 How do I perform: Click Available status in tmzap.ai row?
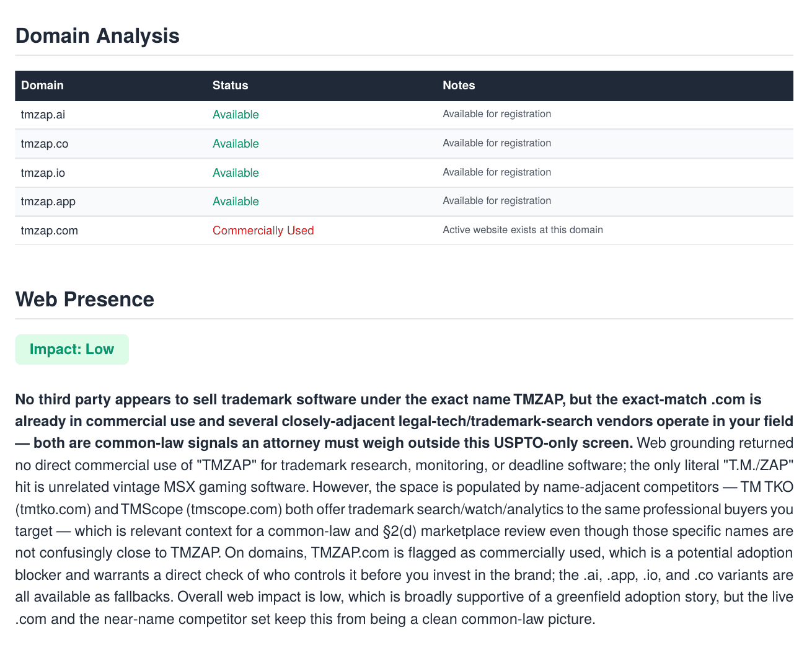(x=236, y=115)
